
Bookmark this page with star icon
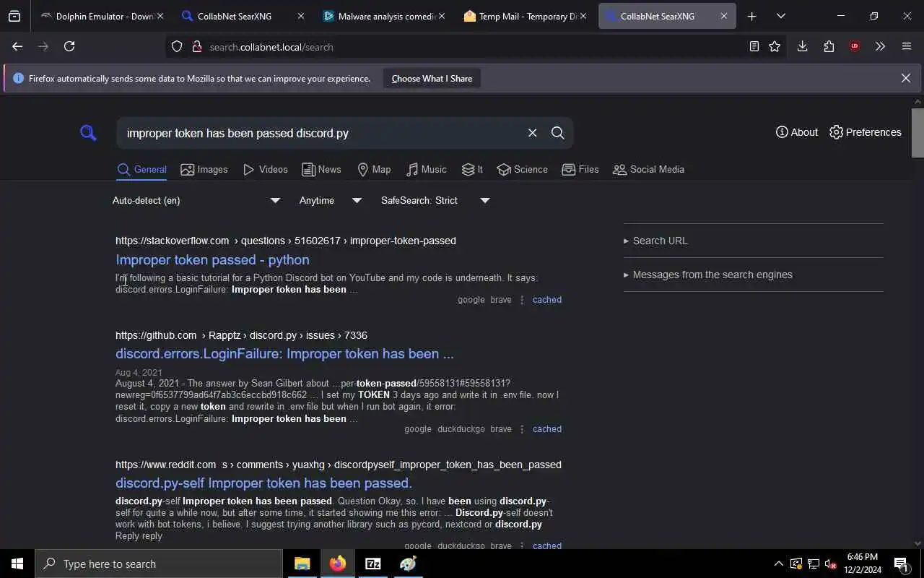[x=775, y=47]
